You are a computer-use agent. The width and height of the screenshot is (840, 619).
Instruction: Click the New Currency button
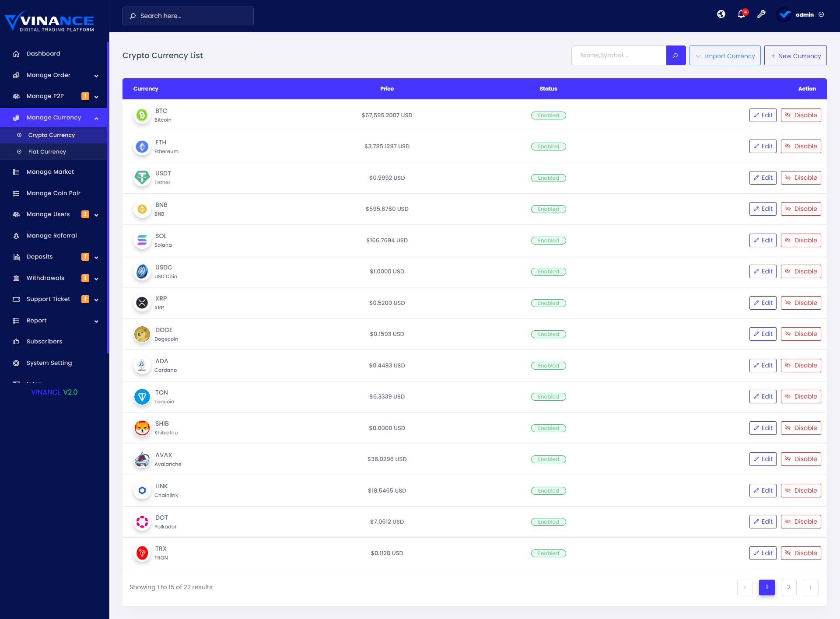pyautogui.click(x=795, y=56)
